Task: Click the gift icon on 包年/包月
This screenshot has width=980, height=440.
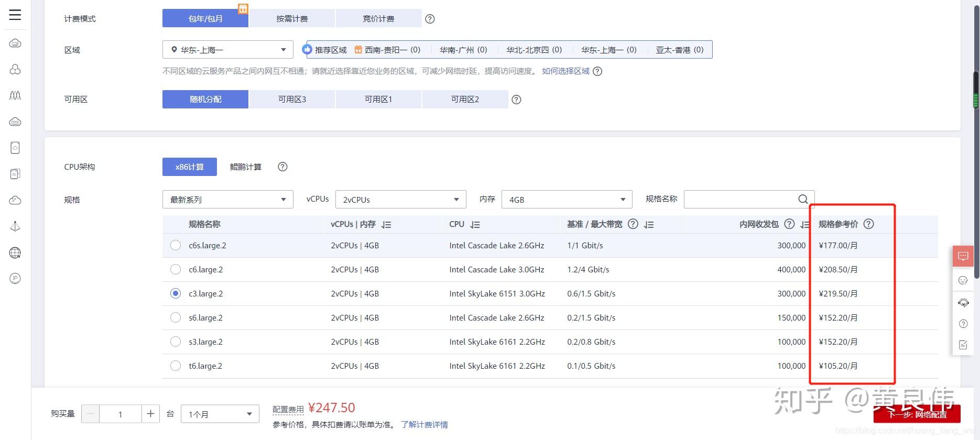Action: click(x=243, y=8)
